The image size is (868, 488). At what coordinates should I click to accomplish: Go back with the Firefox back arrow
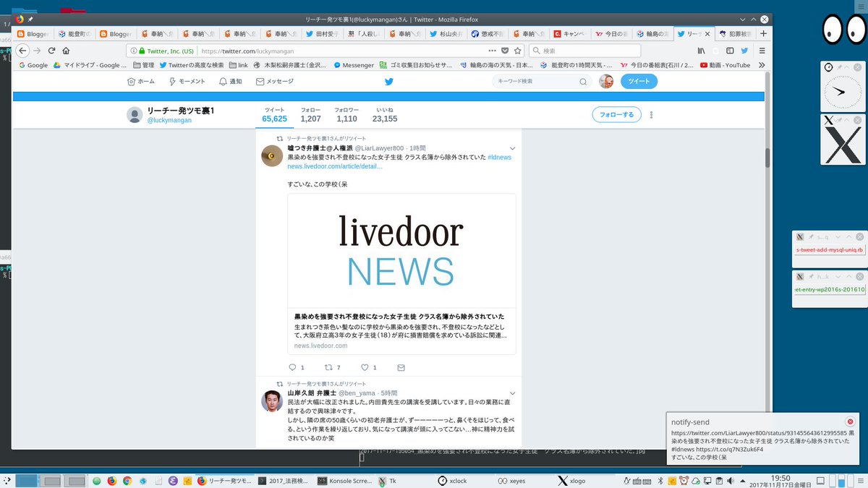[22, 51]
